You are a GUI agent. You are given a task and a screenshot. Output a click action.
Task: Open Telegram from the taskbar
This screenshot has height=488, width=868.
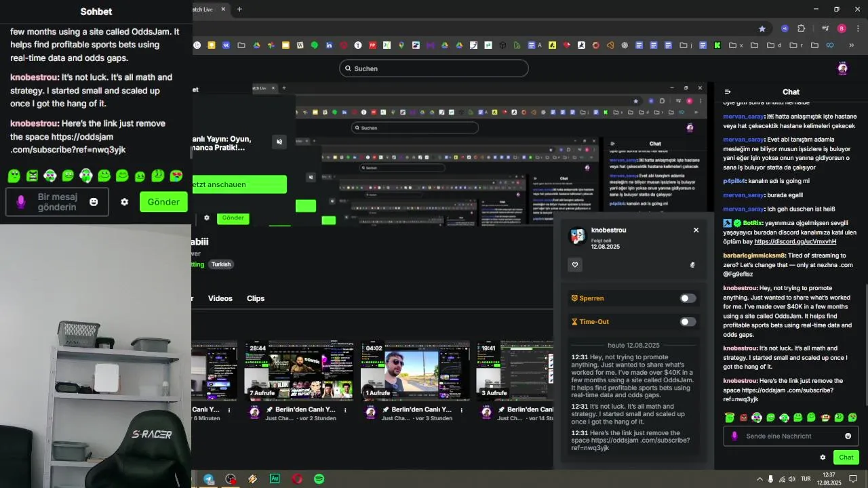tap(208, 479)
